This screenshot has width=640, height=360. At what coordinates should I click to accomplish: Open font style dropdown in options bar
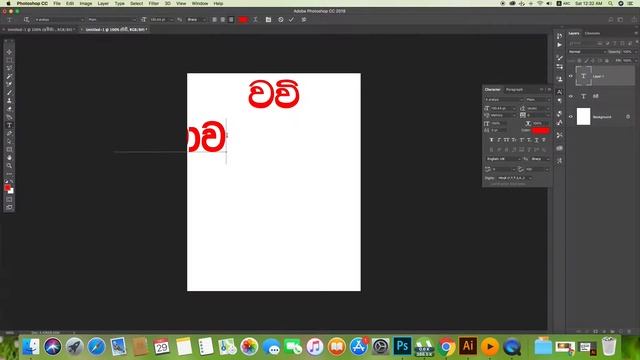112,20
